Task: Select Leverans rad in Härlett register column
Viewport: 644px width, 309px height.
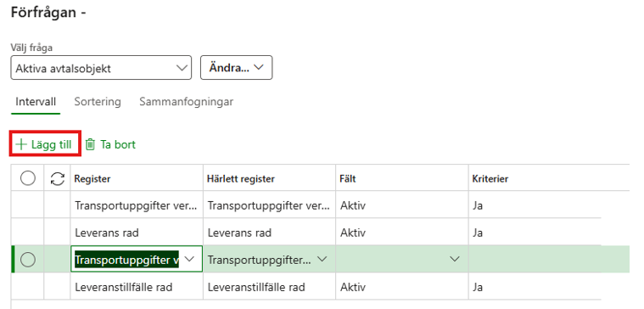Action: (269, 233)
